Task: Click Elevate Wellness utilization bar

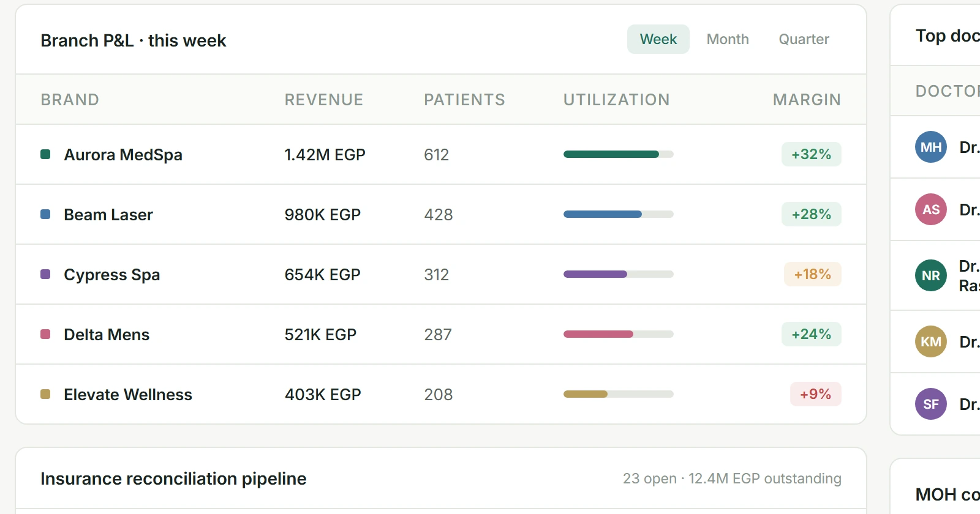Action: pos(619,394)
